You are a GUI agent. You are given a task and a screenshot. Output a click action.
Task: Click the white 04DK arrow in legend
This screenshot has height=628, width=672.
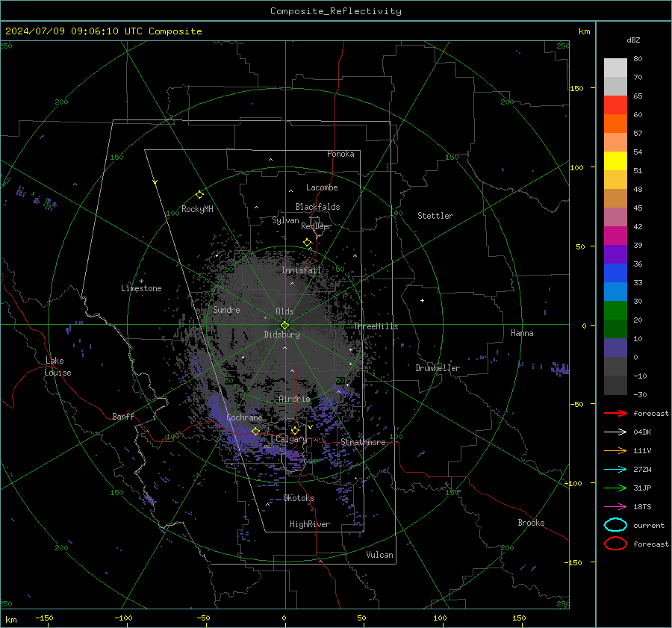[x=615, y=432]
